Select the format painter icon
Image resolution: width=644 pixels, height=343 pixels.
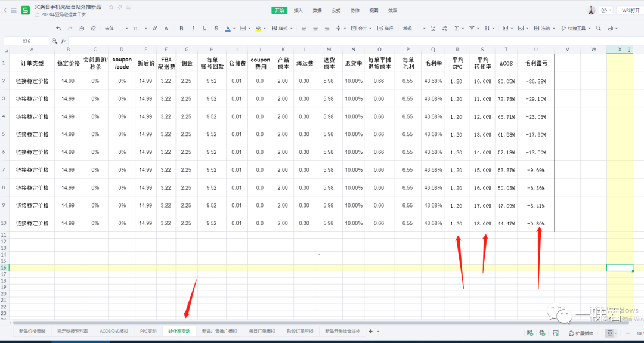click(81, 28)
